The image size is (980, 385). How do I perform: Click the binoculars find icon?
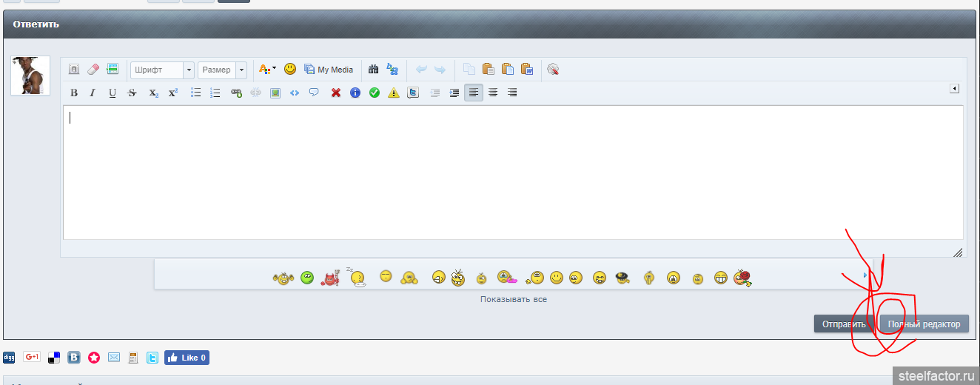[373, 70]
